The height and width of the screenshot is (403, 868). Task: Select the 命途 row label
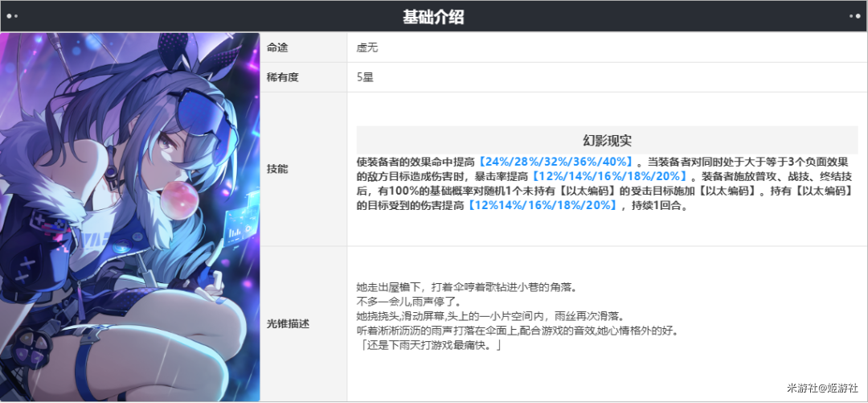(x=277, y=48)
